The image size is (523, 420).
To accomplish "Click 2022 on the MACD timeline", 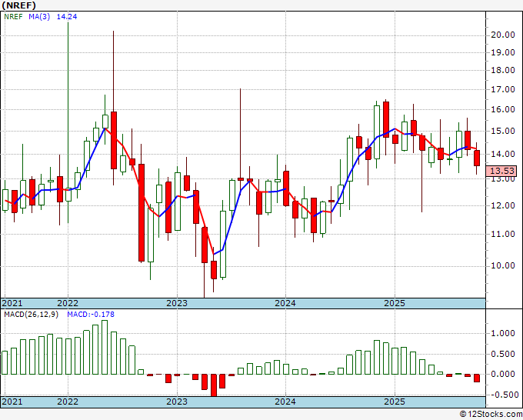I will 68,402.
